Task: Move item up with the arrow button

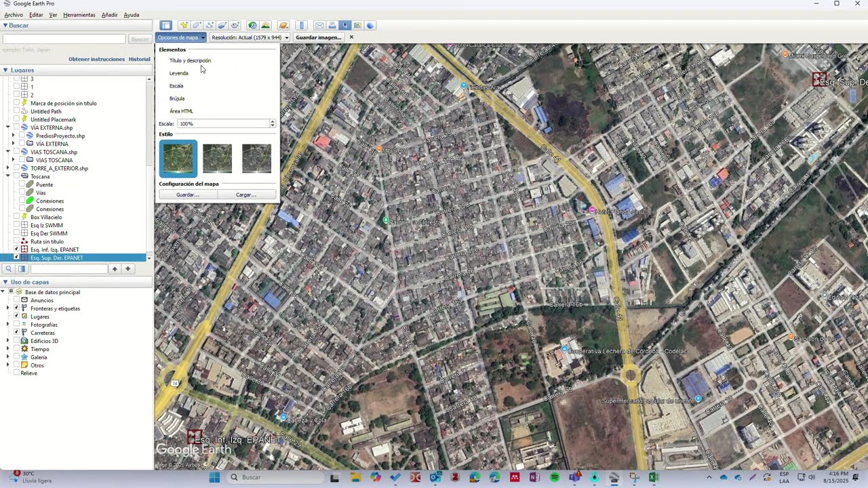Action: (115, 269)
